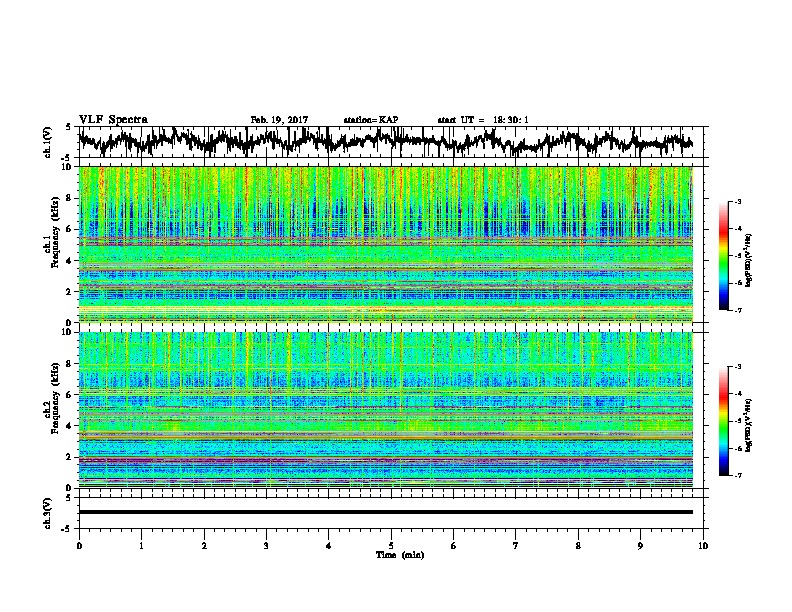
Task: Click time axis tick label "8"
Action: (x=578, y=546)
